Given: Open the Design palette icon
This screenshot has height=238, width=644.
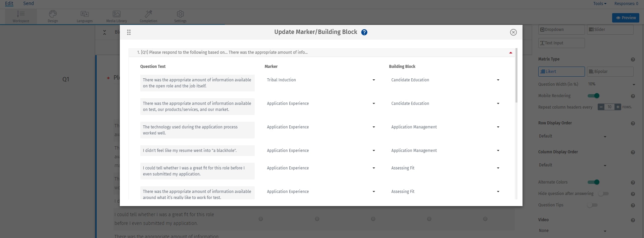Looking at the screenshot, I should (x=53, y=14).
